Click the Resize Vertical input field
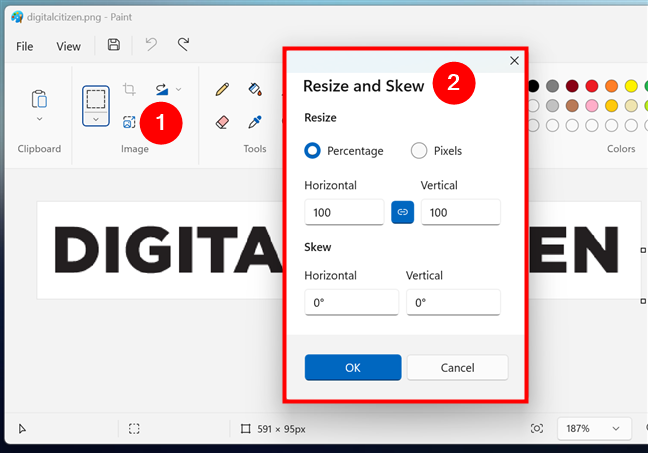The height and width of the screenshot is (453, 648). pos(461,212)
